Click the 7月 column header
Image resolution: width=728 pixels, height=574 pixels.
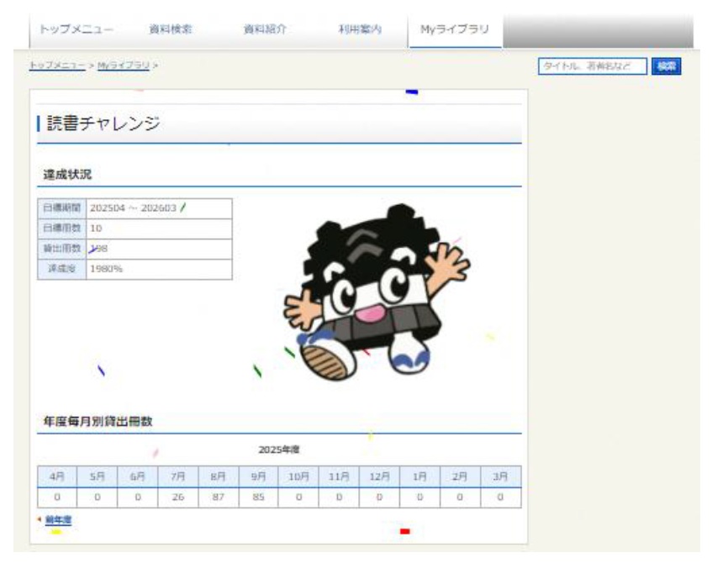177,476
